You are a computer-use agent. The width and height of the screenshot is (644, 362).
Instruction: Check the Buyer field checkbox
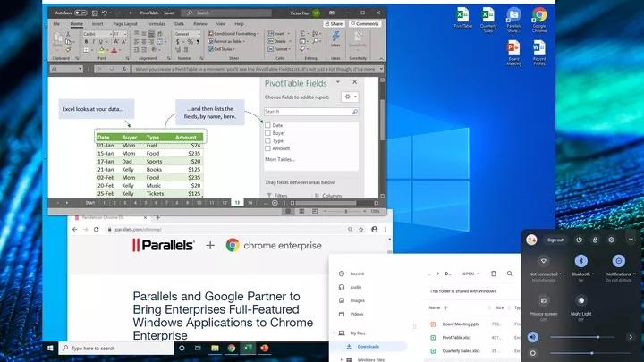coord(267,133)
